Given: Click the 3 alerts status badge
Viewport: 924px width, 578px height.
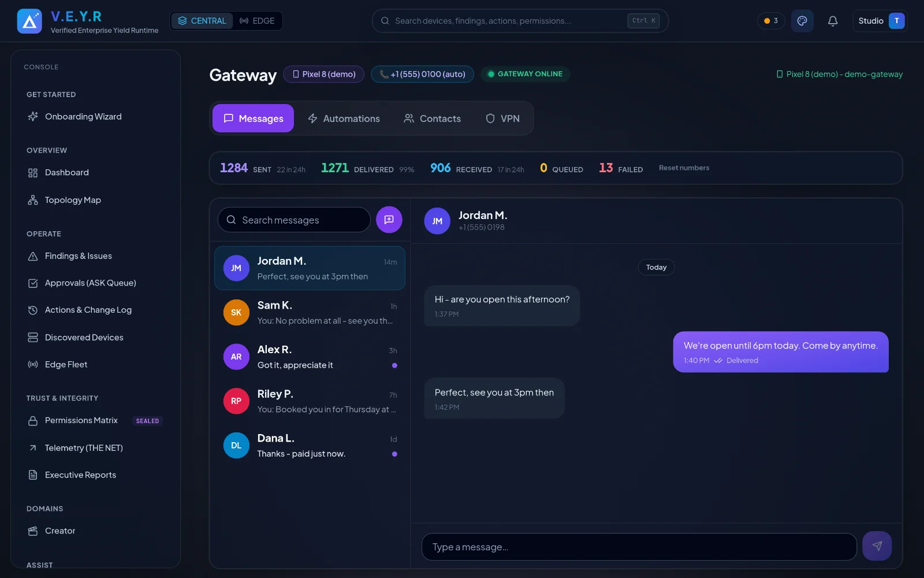Looking at the screenshot, I should pyautogui.click(x=770, y=21).
